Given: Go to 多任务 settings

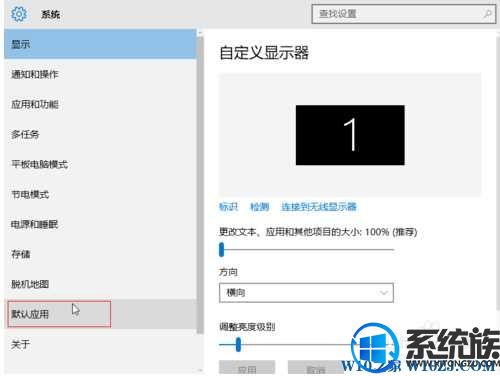Looking at the screenshot, I should 100,134.
